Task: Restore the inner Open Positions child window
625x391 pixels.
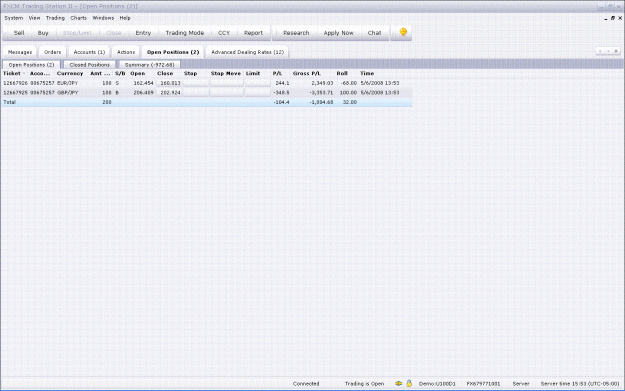Action: (x=613, y=18)
